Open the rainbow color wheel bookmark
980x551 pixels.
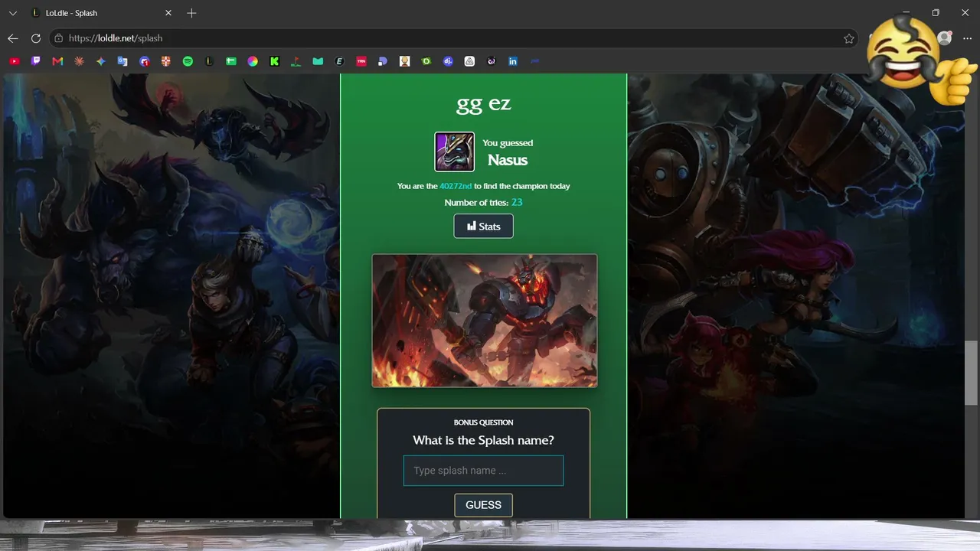[253, 61]
